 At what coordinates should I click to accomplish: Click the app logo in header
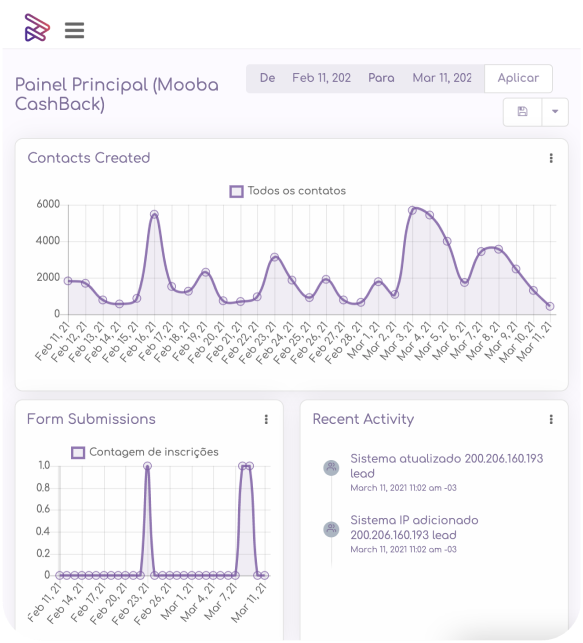pyautogui.click(x=37, y=28)
